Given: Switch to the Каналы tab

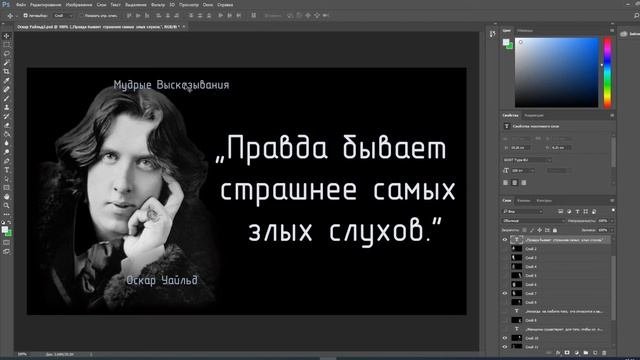Looking at the screenshot, I should click(x=523, y=200).
